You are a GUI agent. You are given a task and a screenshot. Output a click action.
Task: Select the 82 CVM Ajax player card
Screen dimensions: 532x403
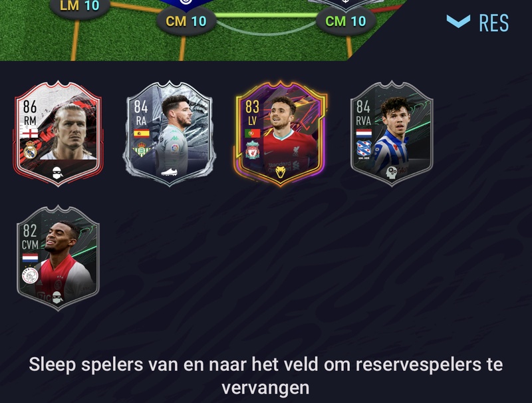(x=58, y=258)
